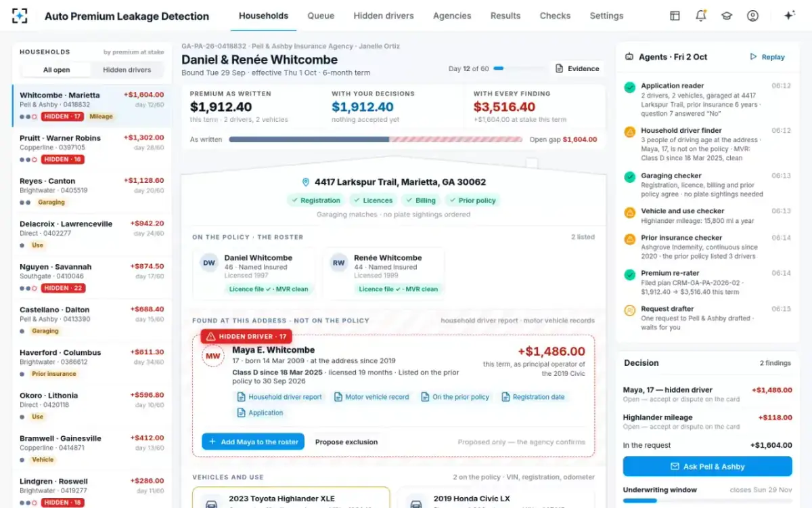Click the Mileage tag on Whitcombe row
Image resolution: width=812 pixels, height=508 pixels.
pos(101,117)
